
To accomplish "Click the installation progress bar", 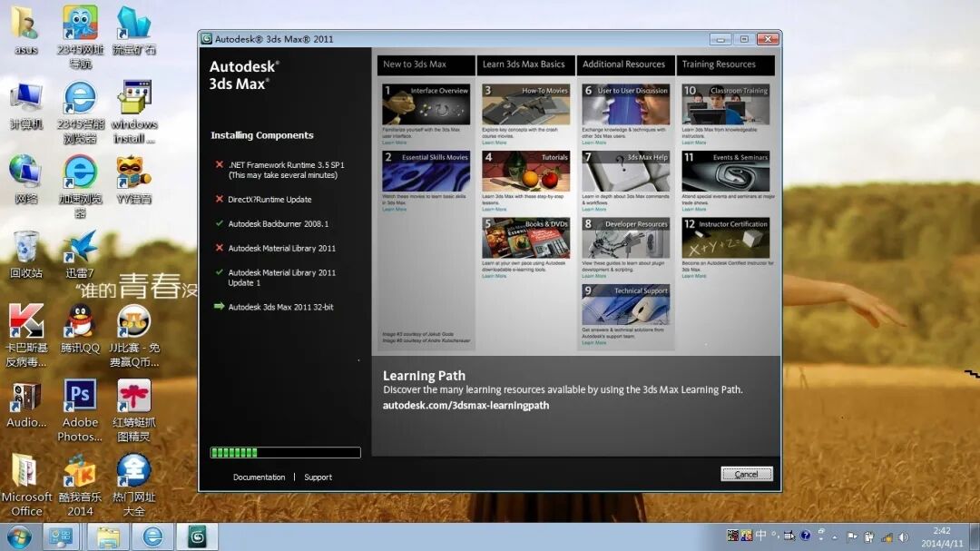I will click(285, 453).
